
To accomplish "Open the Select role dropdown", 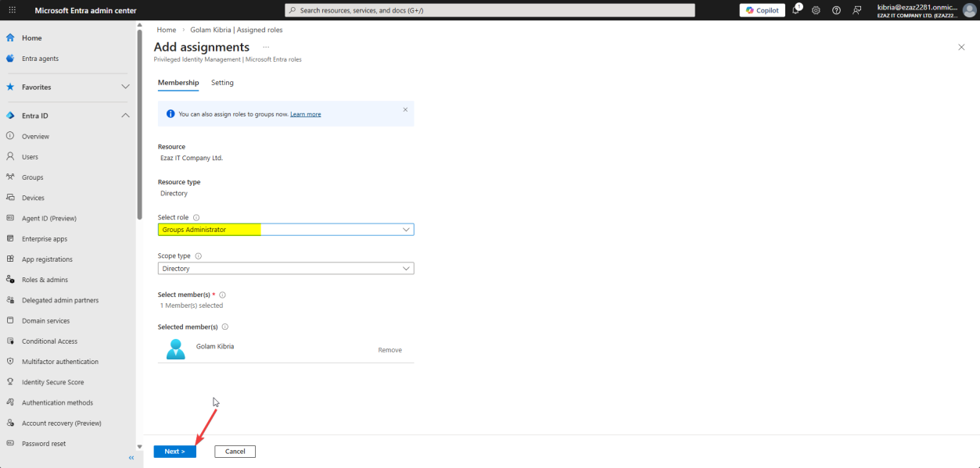I will coord(285,230).
